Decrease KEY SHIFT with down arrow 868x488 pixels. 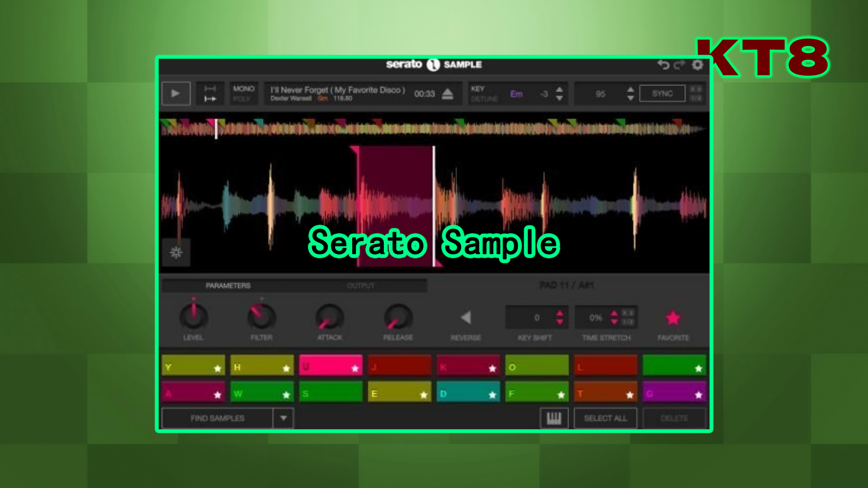[560, 322]
